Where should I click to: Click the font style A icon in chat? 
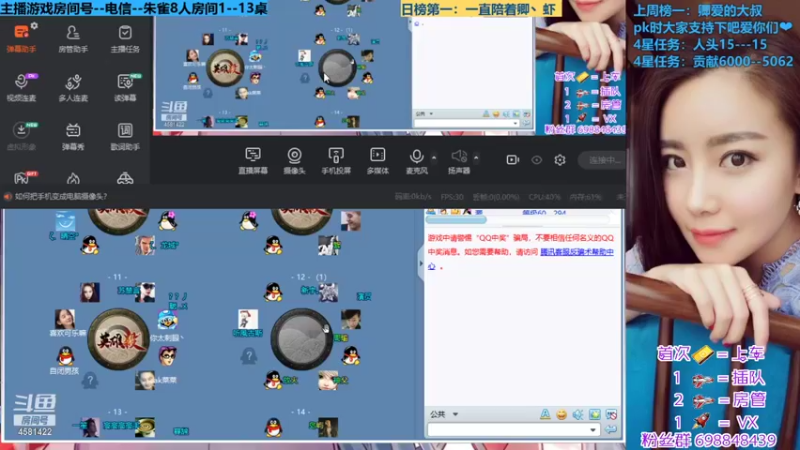[x=545, y=414]
